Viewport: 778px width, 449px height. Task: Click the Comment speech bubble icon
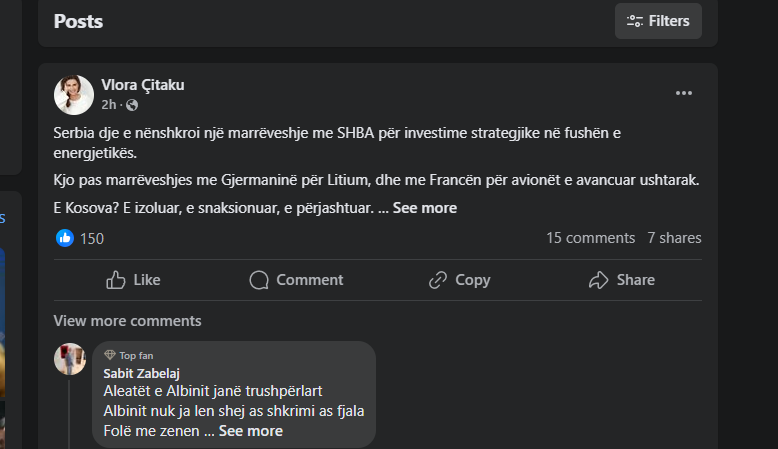tap(259, 280)
